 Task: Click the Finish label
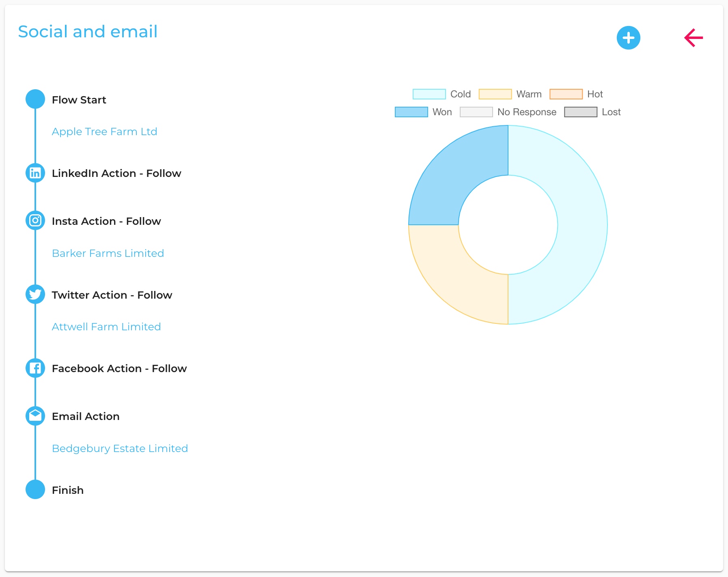pos(68,490)
